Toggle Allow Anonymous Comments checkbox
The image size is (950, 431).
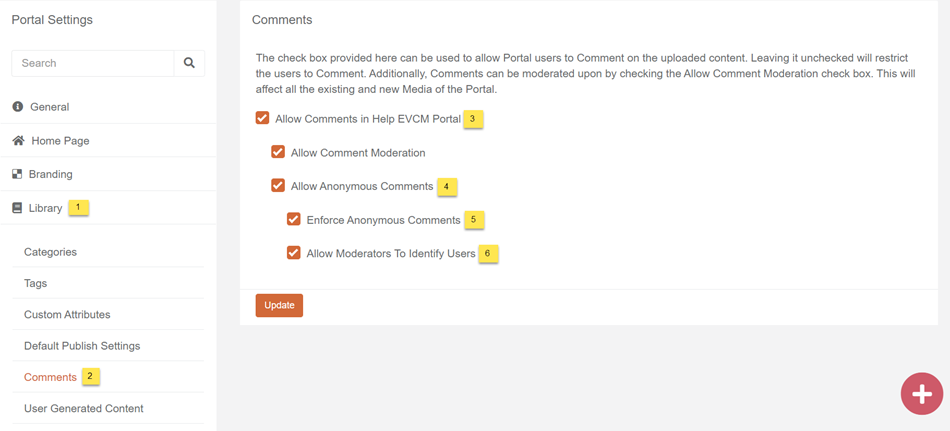tap(278, 185)
